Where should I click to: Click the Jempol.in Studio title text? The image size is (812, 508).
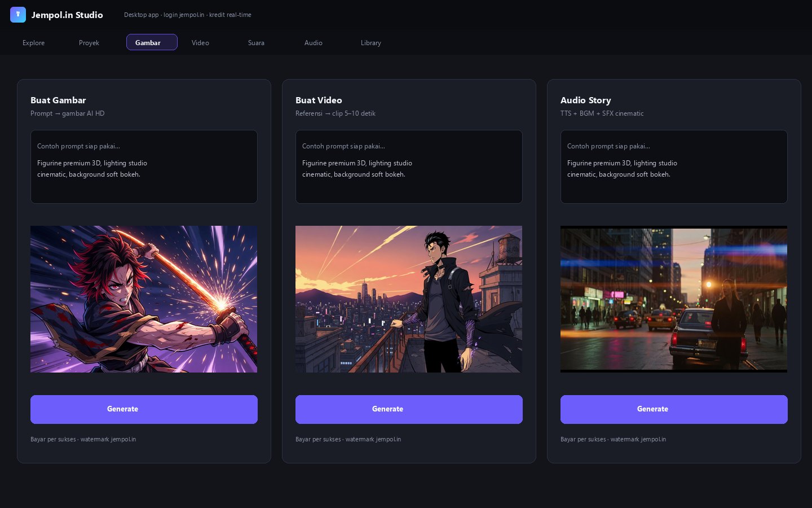tap(67, 15)
